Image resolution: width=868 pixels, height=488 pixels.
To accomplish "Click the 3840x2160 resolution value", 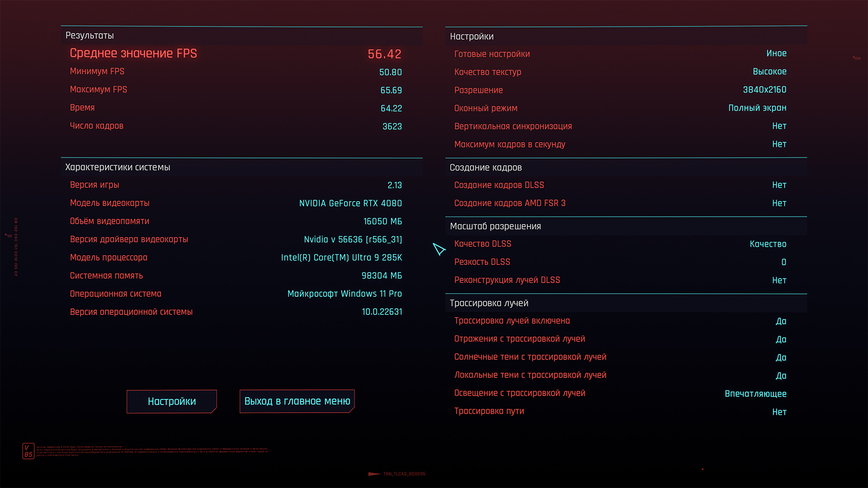I will coord(764,90).
